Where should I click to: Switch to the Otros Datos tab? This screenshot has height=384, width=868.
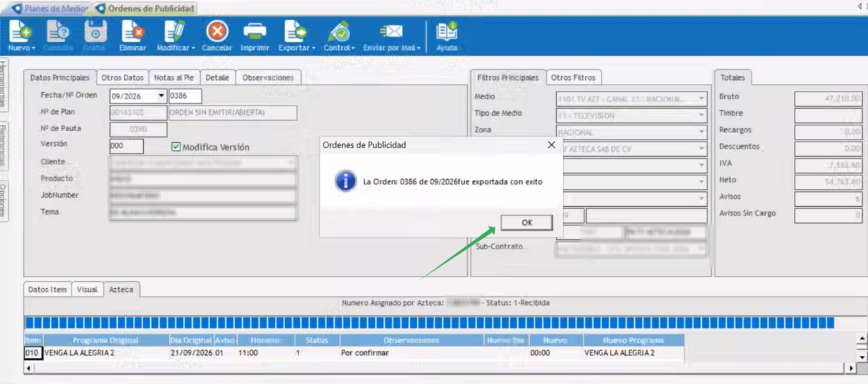123,77
